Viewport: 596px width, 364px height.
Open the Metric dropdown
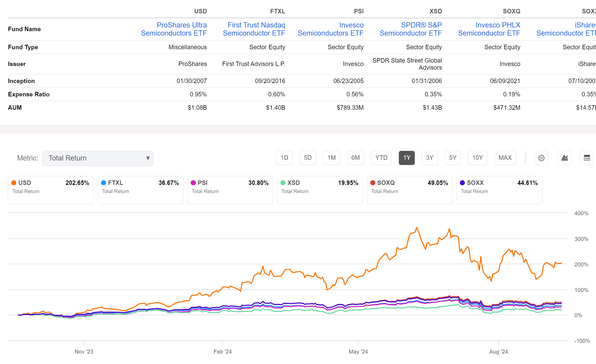[97, 158]
